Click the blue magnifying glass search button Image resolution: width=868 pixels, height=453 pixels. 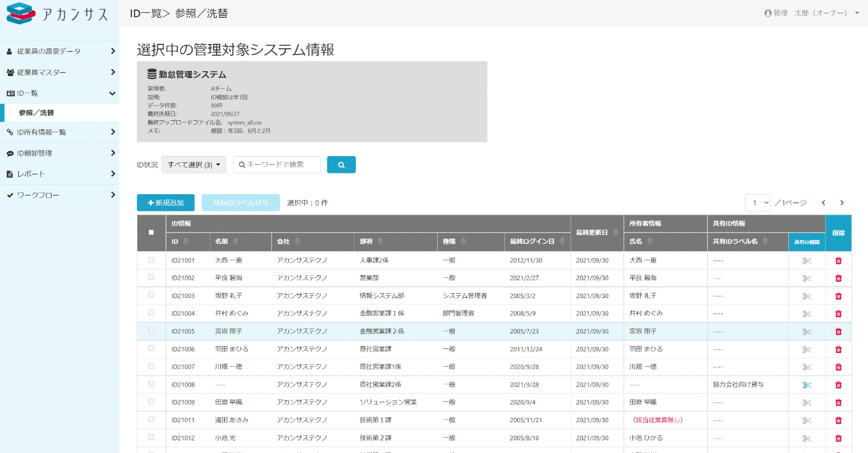click(x=341, y=164)
